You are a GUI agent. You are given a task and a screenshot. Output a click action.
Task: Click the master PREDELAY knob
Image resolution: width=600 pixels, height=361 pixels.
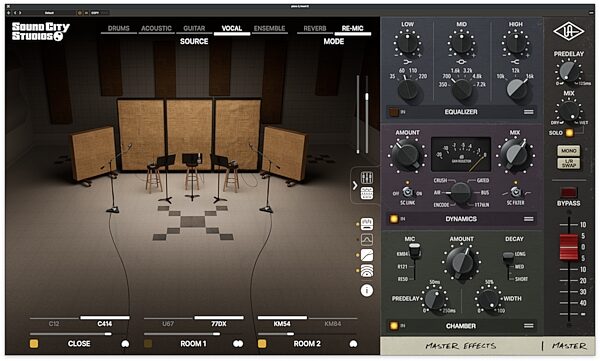click(568, 71)
